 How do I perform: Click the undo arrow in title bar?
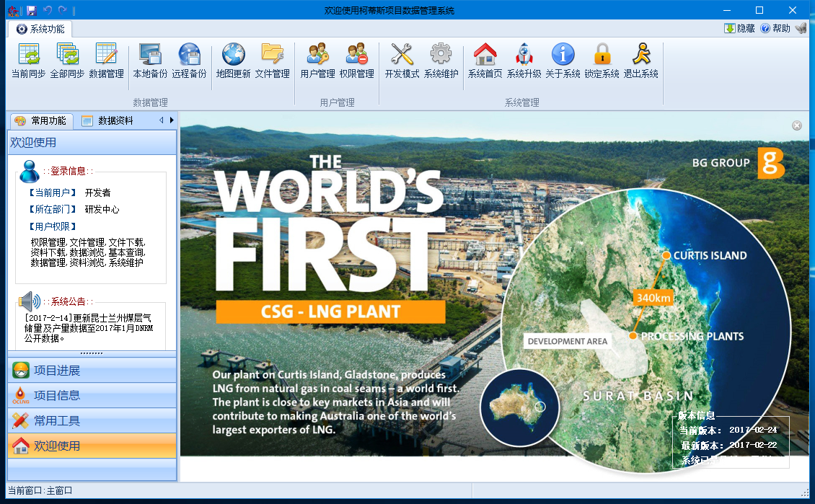48,10
